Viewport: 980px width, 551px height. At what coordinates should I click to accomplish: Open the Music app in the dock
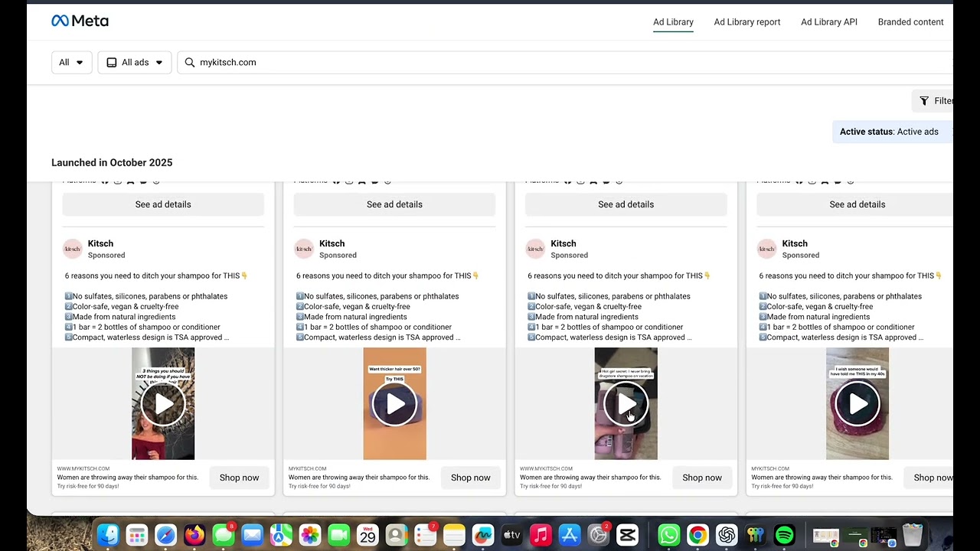[541, 535]
